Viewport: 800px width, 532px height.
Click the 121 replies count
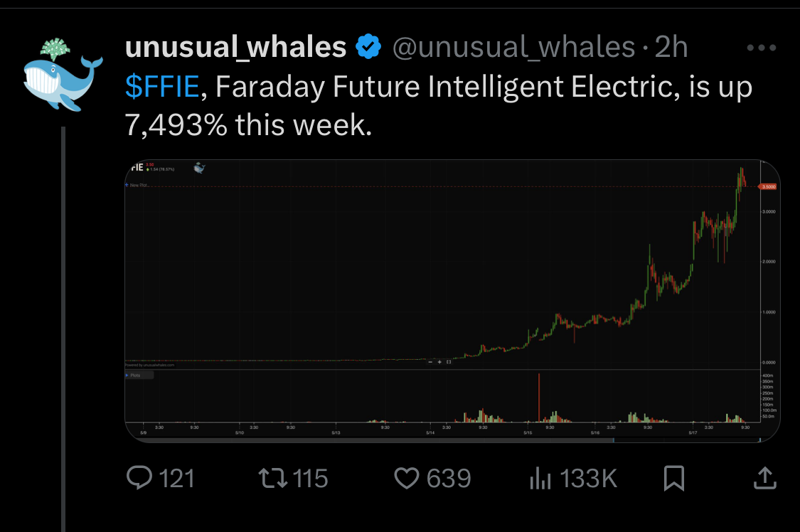(176, 479)
